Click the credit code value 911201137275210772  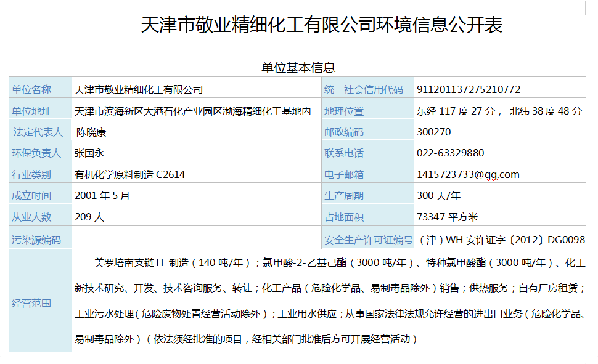tap(469, 89)
